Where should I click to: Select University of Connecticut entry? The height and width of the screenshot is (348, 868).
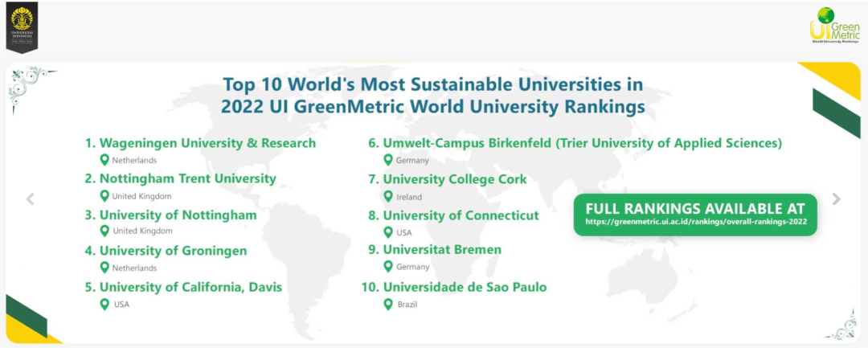(x=453, y=215)
